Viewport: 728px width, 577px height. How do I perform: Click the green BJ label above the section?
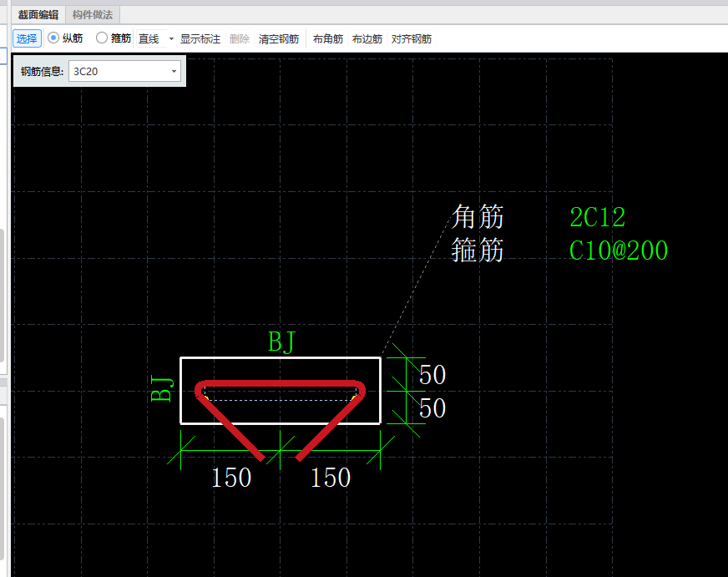point(281,342)
